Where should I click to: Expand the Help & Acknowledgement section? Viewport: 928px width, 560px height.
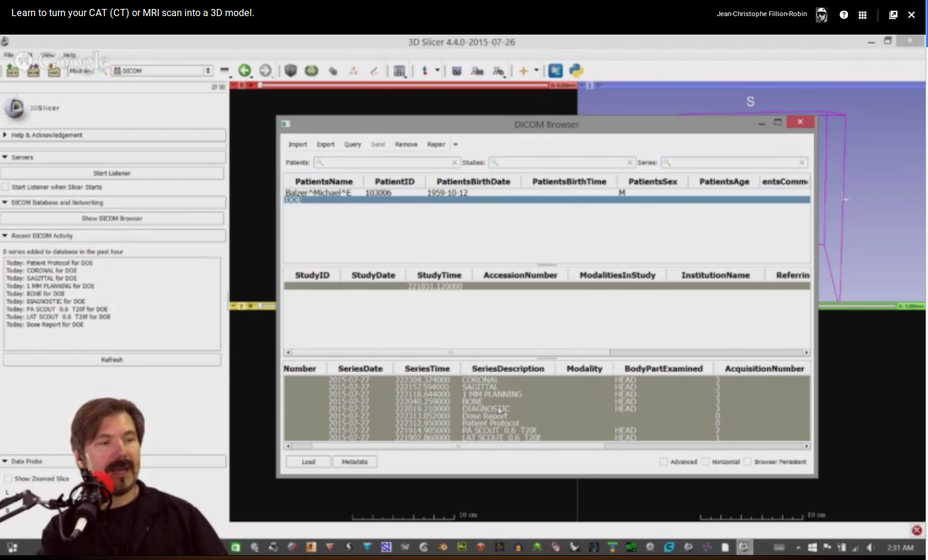point(113,135)
